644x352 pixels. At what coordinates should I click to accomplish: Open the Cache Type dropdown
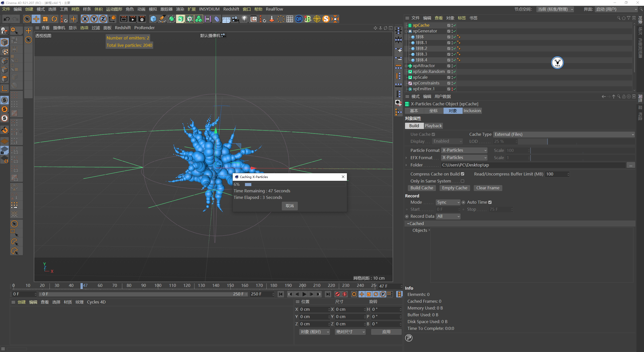(564, 135)
